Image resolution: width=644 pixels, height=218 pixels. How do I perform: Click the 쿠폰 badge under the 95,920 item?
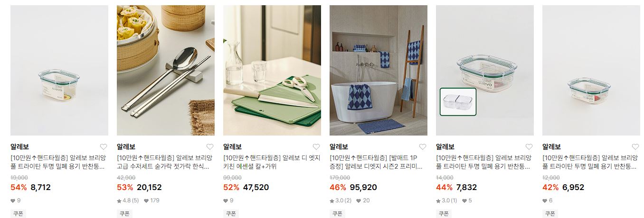[x=337, y=214]
